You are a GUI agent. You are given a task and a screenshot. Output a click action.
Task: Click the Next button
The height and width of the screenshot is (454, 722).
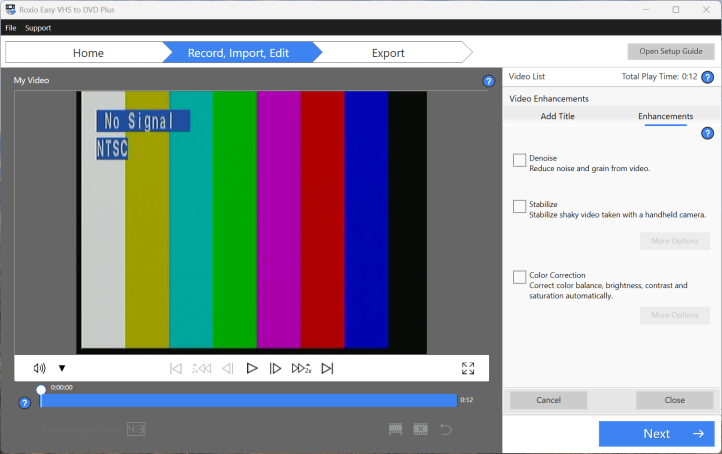click(x=657, y=433)
